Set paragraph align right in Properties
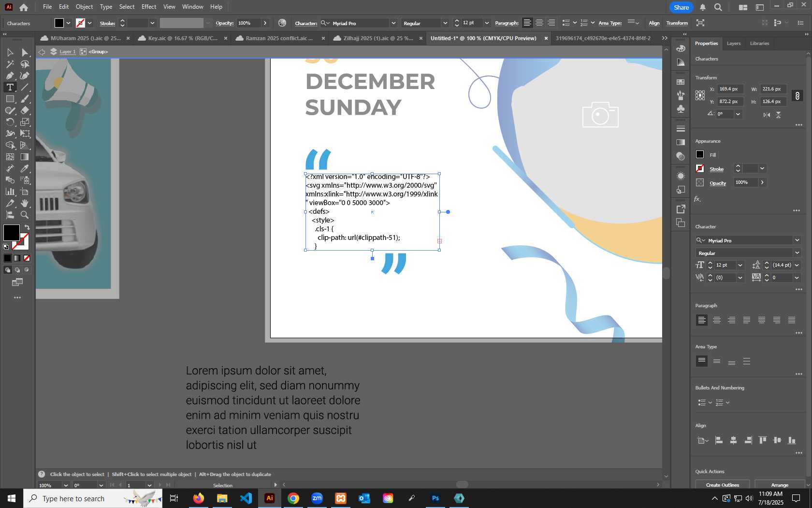Screen dimensions: 812x508 [x=732, y=320]
